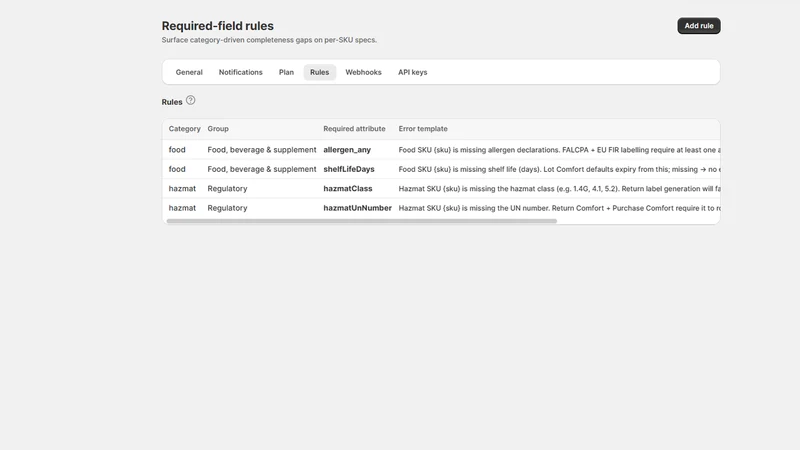Click the hazmat category in hazmatUnNumber row
The height and width of the screenshot is (450, 800).
[182, 208]
